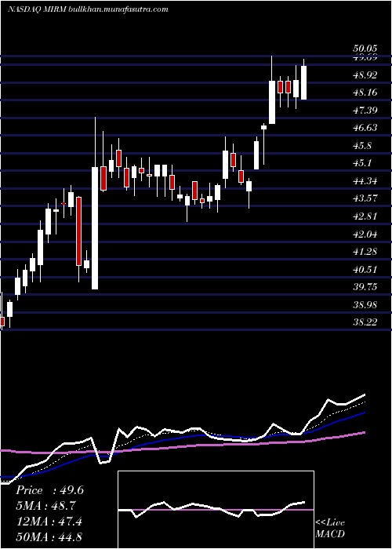Screen dimensions: 392x549
Task: Click the 40.51 price axis label
Action: coord(365,269)
